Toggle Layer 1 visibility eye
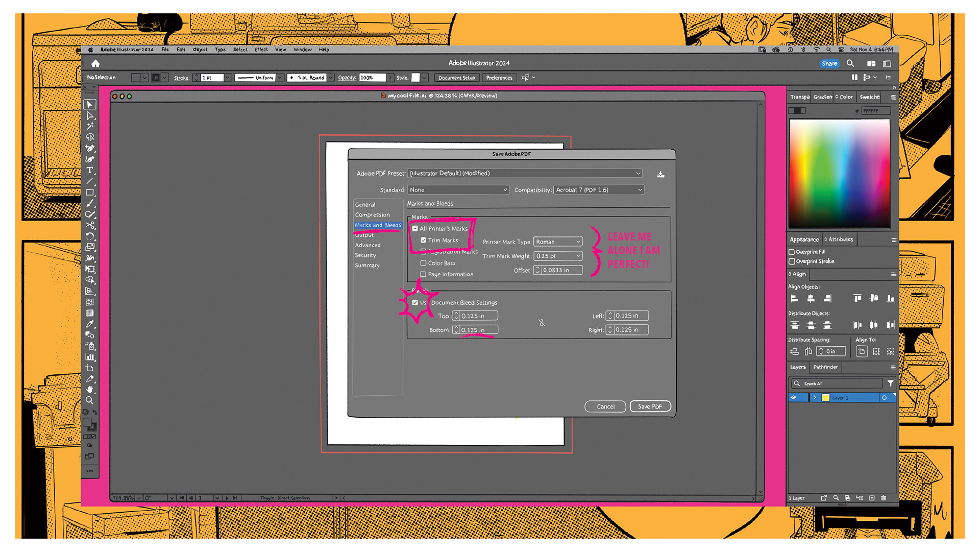This screenshot has height=552, width=980. (793, 397)
